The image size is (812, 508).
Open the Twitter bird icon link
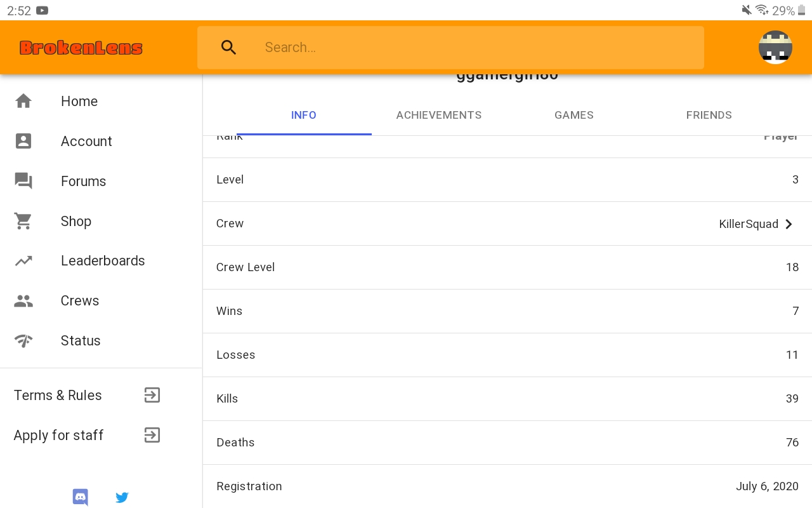pyautogui.click(x=122, y=497)
